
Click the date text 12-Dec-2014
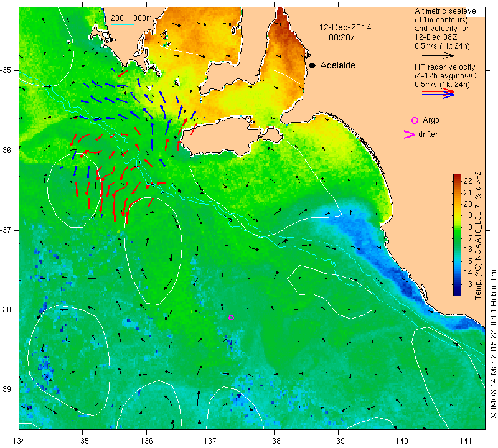(x=345, y=27)
